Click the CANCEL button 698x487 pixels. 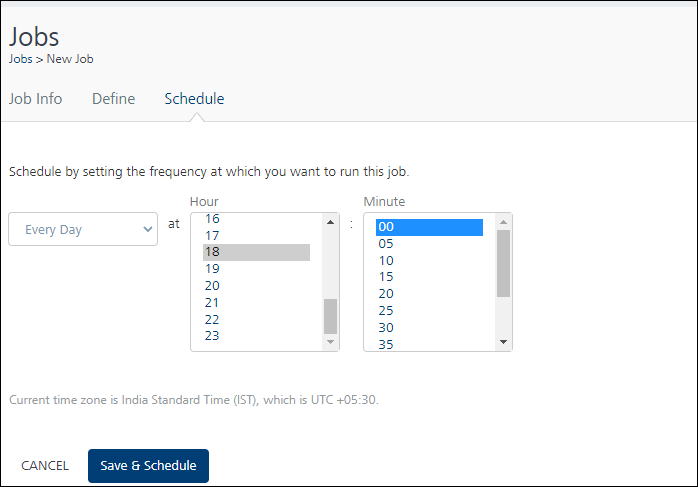45,466
